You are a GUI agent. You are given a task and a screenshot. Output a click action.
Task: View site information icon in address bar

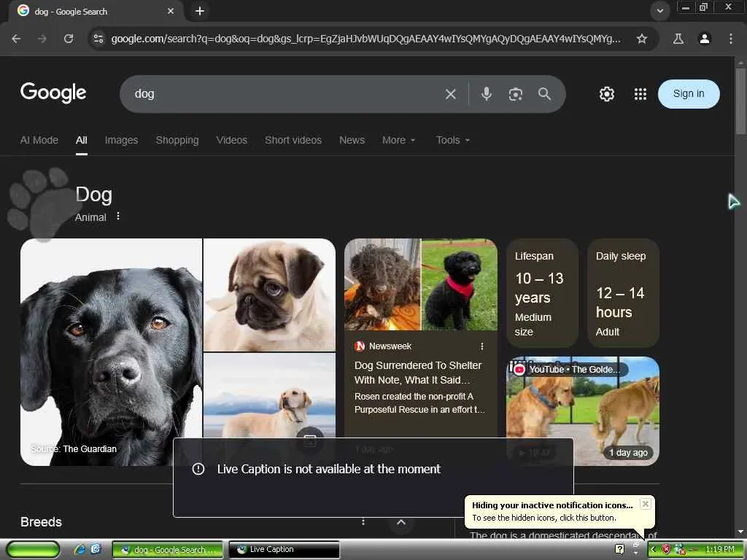point(98,39)
